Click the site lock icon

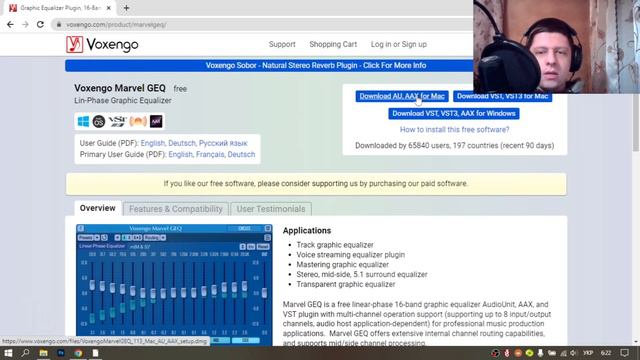pyautogui.click(x=59, y=24)
